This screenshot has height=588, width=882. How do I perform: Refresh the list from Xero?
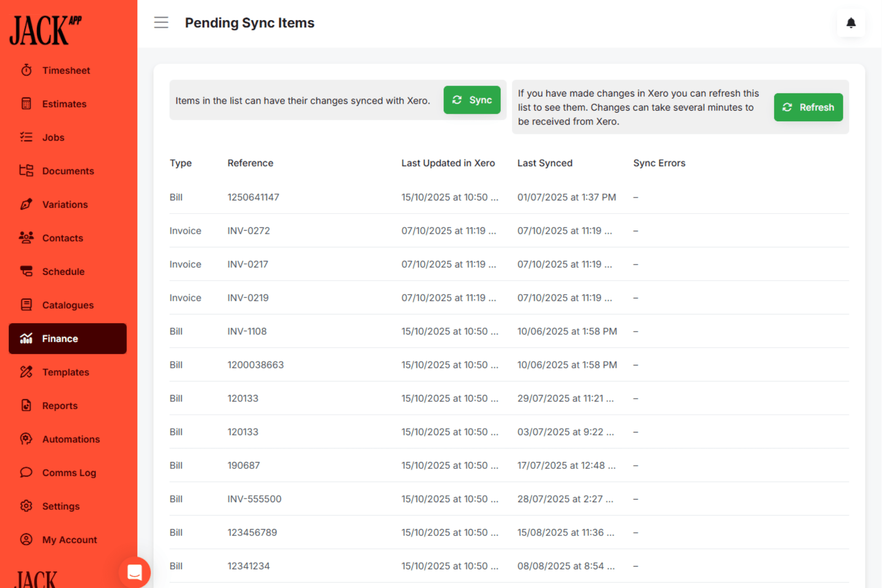[x=808, y=107]
